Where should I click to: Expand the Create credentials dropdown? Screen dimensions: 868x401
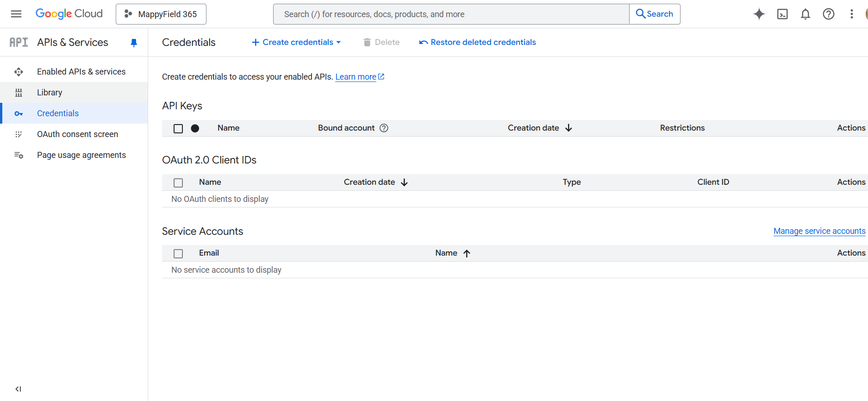point(296,42)
